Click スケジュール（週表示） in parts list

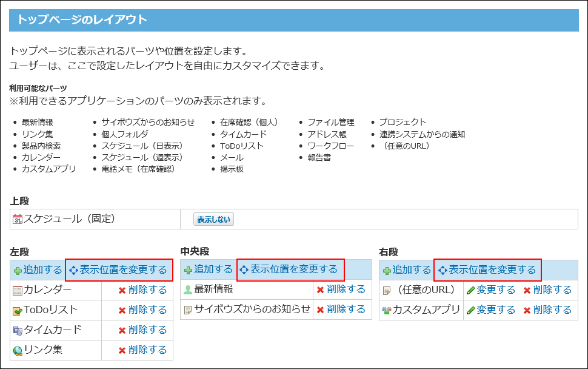tap(142, 157)
